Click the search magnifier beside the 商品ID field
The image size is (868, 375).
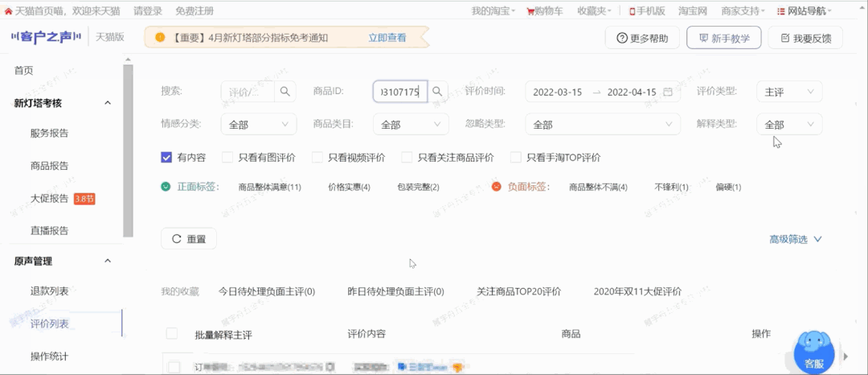(437, 92)
